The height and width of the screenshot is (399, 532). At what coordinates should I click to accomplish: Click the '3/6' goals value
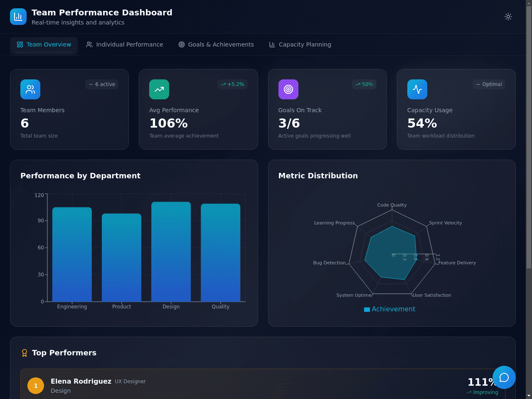pos(289,123)
